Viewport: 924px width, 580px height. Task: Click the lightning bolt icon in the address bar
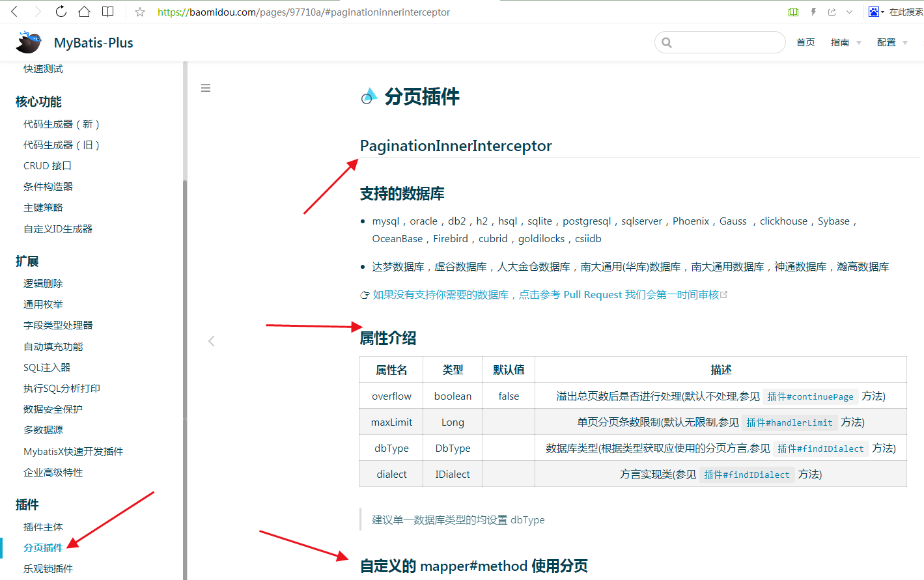pos(813,12)
